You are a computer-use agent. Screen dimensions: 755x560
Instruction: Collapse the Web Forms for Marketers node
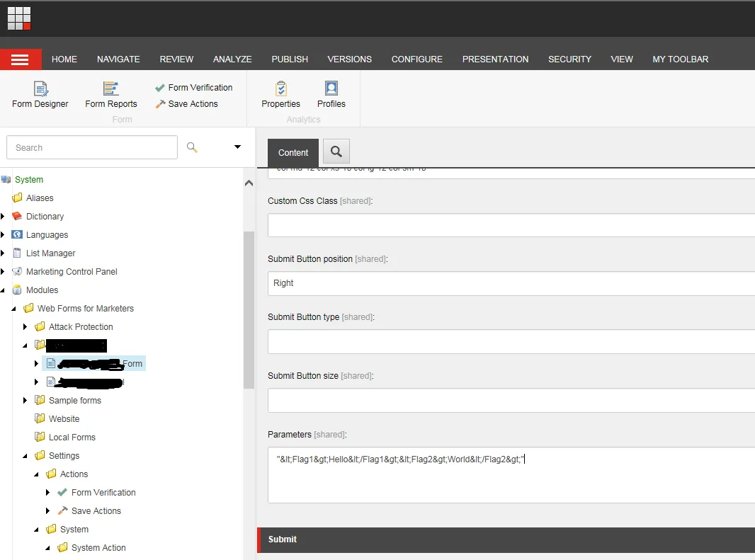pyautogui.click(x=13, y=309)
